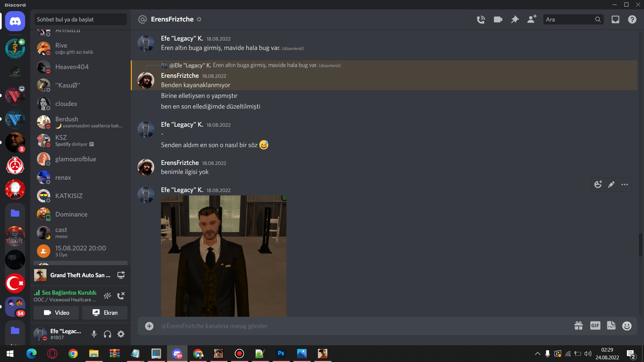644x362 pixels.
Task: Open the Nitro gift picker
Action: pyautogui.click(x=579, y=326)
